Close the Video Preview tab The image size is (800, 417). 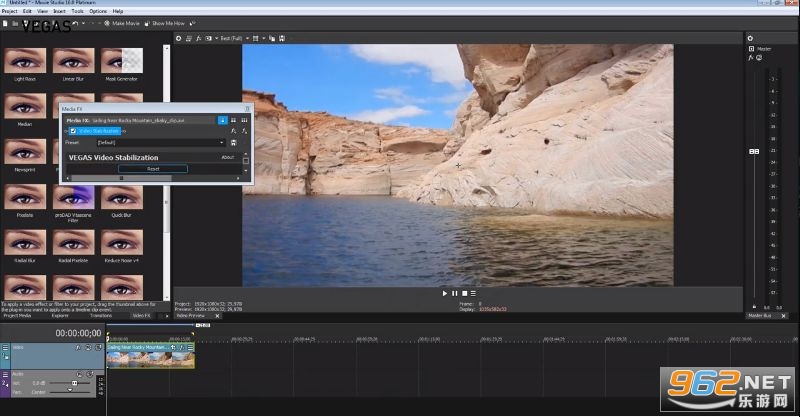(217, 316)
